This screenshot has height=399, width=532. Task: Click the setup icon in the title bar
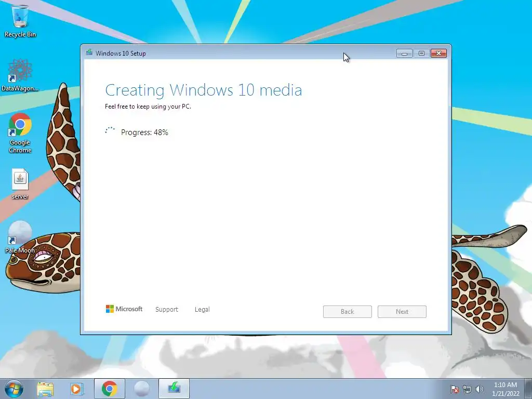click(x=89, y=52)
